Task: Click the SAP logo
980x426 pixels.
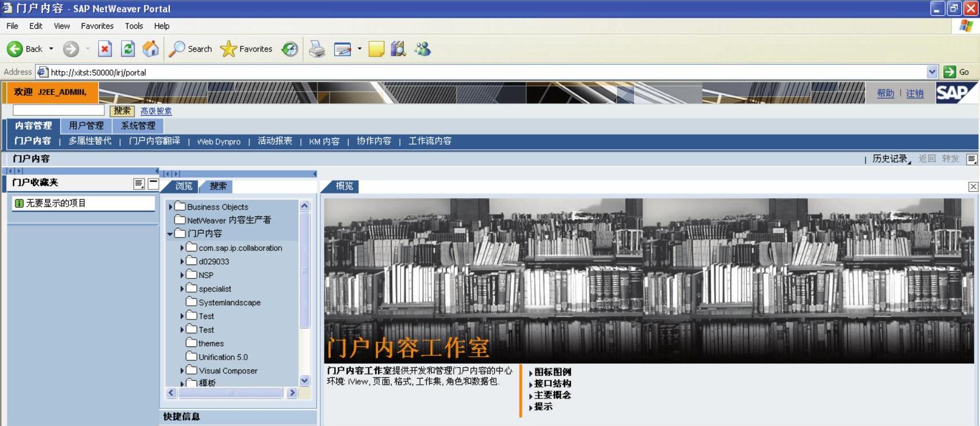Action: (956, 93)
